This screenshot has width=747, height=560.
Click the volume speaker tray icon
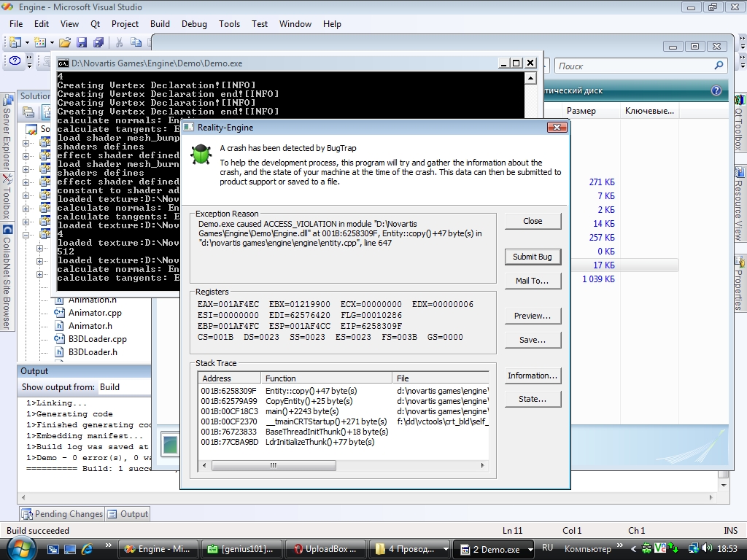tap(706, 548)
